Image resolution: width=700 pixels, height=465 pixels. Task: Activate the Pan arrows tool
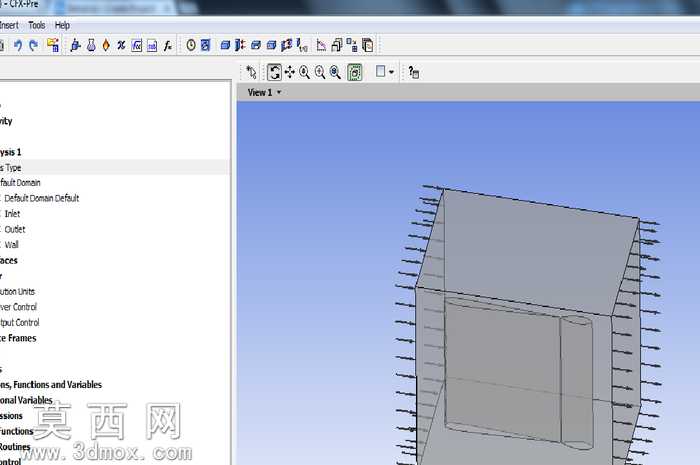(x=289, y=72)
